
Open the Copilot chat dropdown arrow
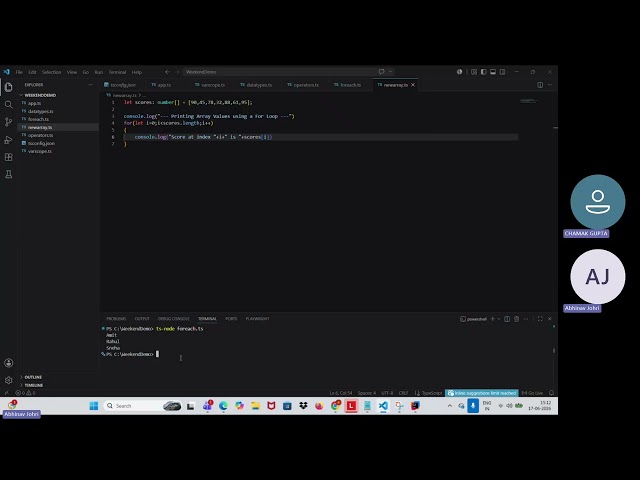(x=391, y=71)
